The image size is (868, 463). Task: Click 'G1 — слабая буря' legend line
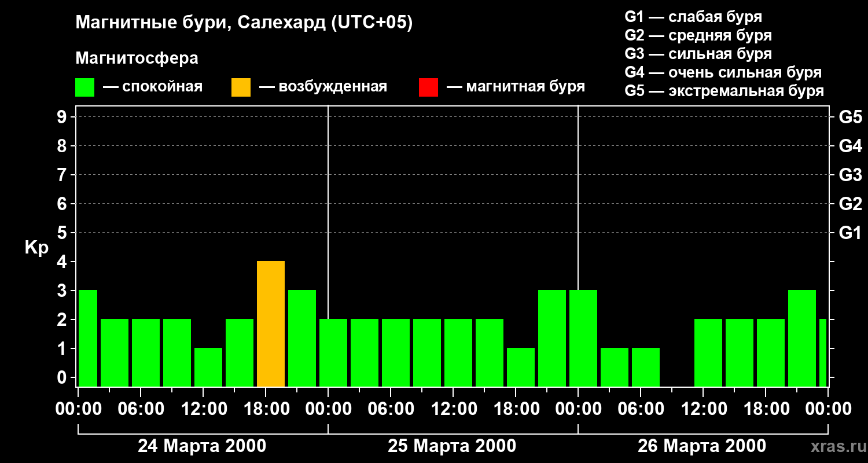tap(693, 17)
